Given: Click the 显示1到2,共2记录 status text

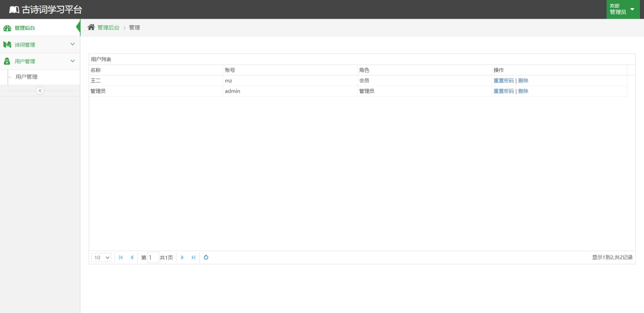Looking at the screenshot, I should 612,258.
